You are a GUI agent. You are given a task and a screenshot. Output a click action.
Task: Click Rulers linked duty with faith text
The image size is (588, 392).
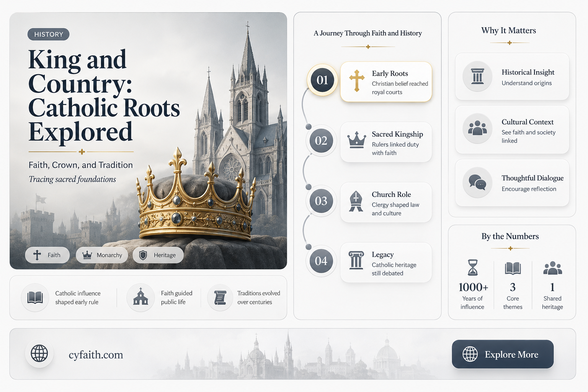click(x=395, y=149)
